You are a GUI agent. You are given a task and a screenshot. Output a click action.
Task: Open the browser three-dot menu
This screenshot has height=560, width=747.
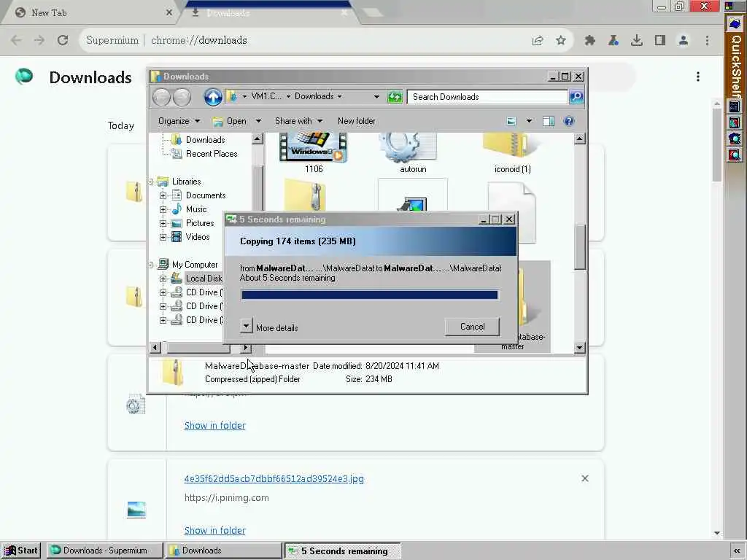[x=707, y=41]
